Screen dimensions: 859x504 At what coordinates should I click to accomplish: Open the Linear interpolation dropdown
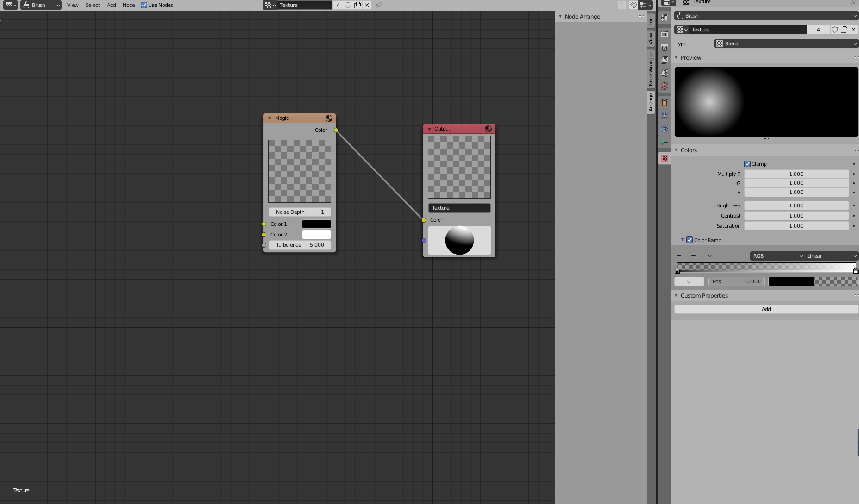coord(831,256)
